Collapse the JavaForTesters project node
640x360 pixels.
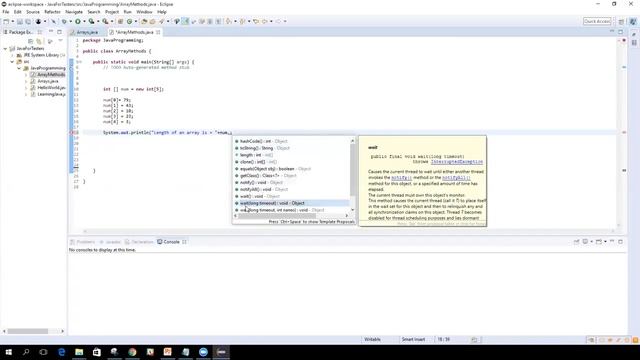pos(5,49)
